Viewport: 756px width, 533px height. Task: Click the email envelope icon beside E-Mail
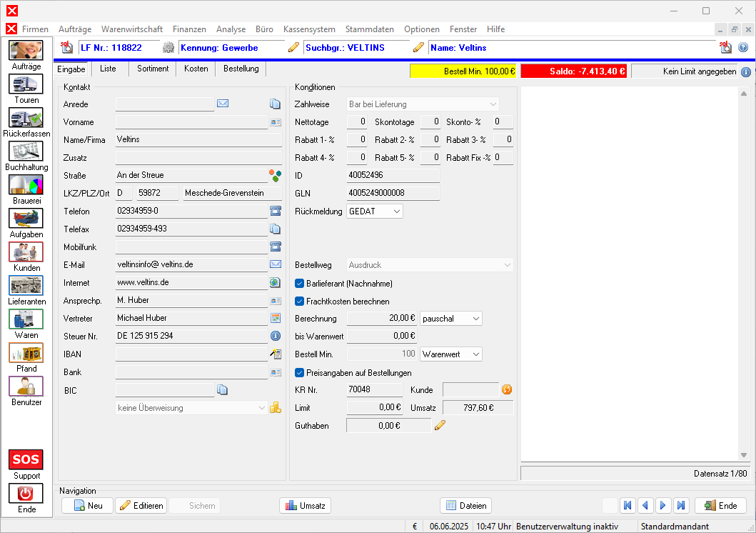pos(275,264)
